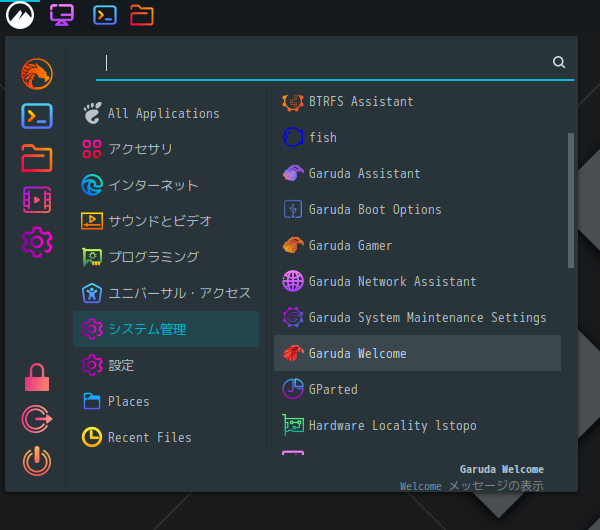
Task: Launch GParted
Action: 417,389
